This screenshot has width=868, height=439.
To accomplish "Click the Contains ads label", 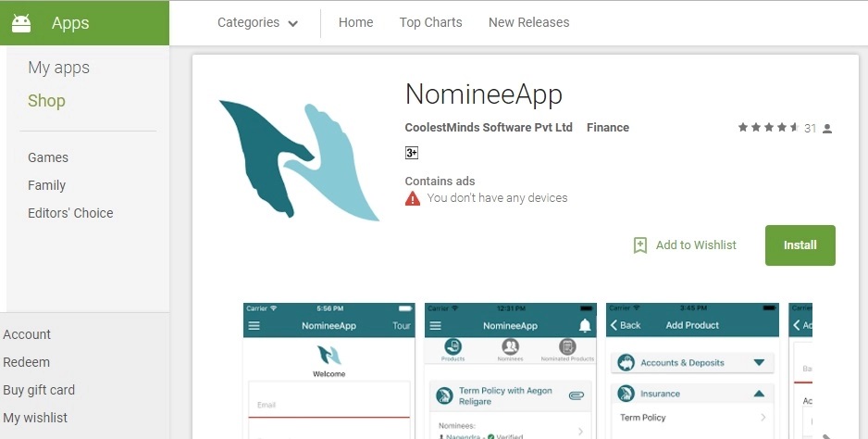I will (x=440, y=182).
